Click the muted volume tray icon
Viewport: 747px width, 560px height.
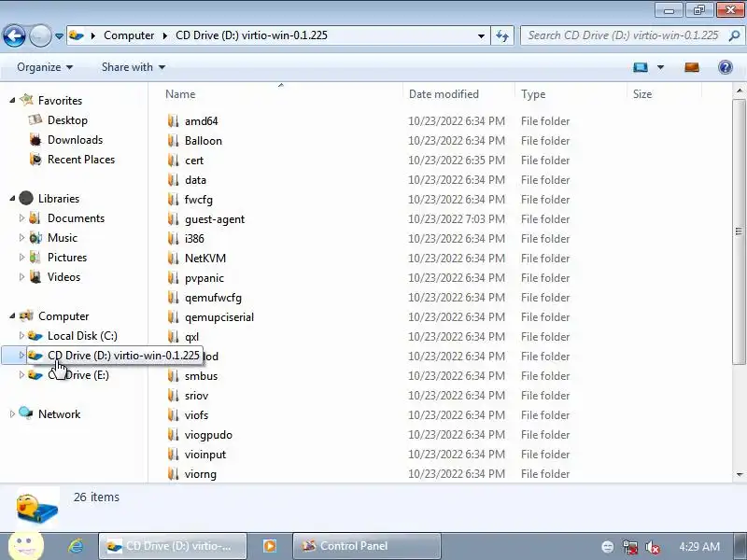(x=652, y=547)
